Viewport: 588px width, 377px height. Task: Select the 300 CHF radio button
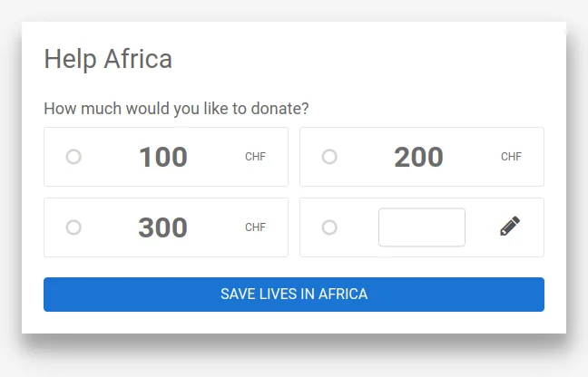(x=73, y=227)
